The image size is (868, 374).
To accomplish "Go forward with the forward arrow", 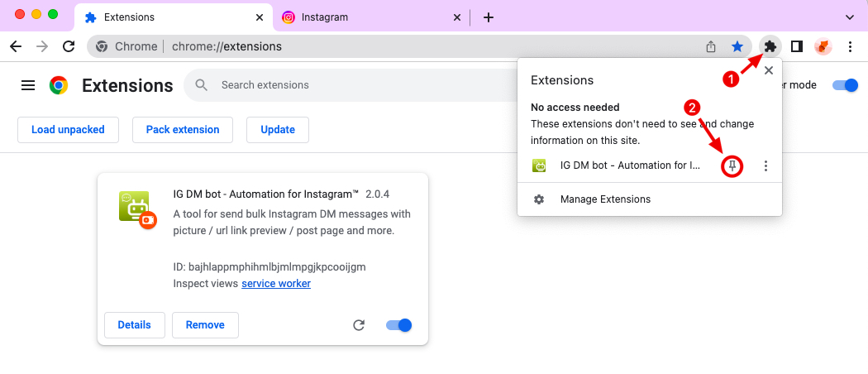I will tap(42, 46).
